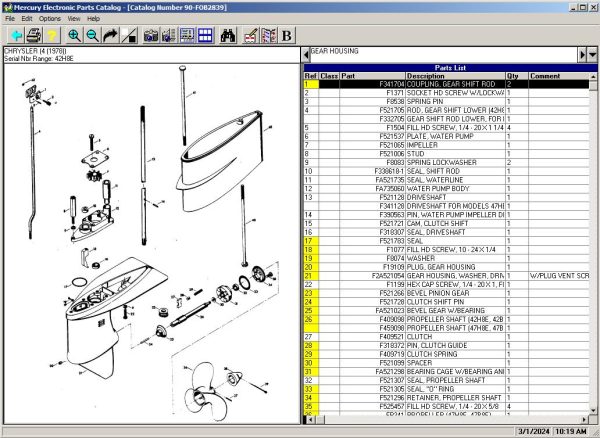Viewport: 600px width, 438px height.
Task: Open the Help menu
Action: click(x=93, y=18)
